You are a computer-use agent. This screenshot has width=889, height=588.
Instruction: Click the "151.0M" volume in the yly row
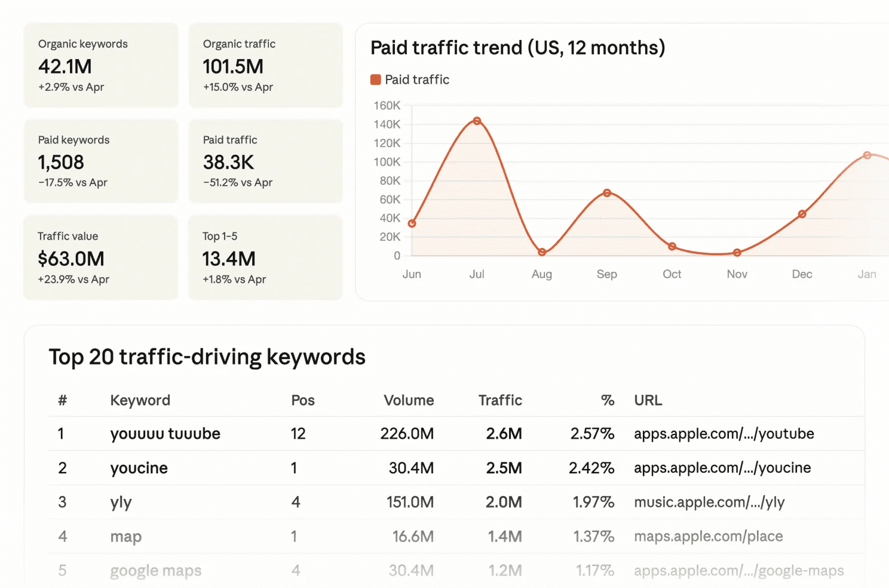pyautogui.click(x=410, y=503)
